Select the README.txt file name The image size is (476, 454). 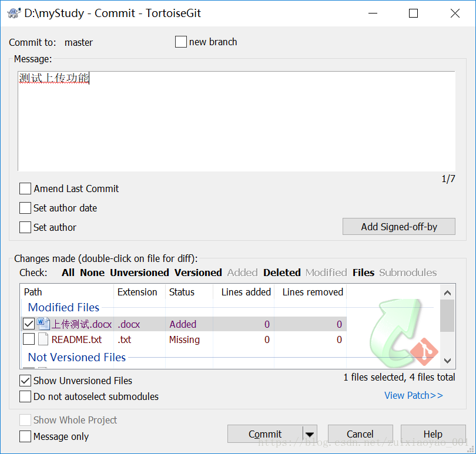76,339
